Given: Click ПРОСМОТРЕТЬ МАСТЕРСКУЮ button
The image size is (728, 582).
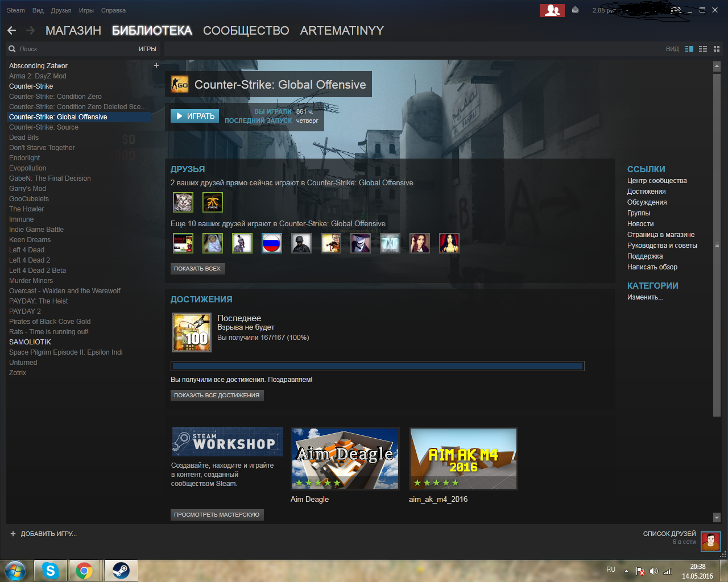Looking at the screenshot, I should pyautogui.click(x=217, y=514).
